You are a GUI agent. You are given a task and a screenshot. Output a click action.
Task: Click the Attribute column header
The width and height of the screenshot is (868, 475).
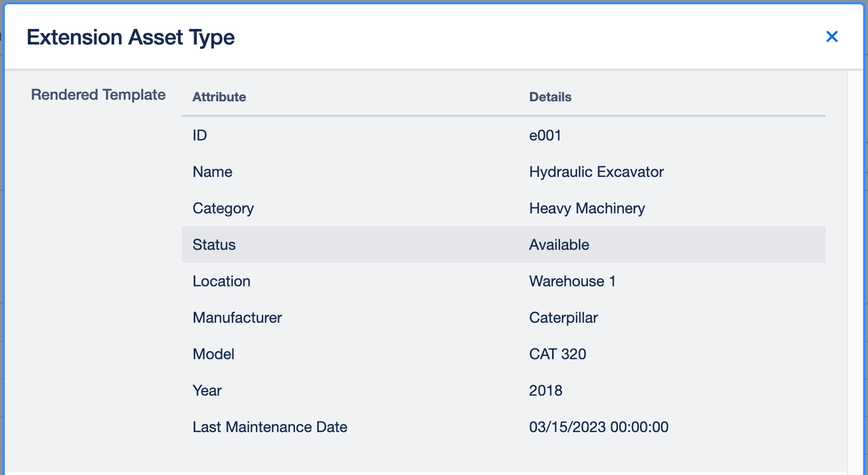coord(219,97)
